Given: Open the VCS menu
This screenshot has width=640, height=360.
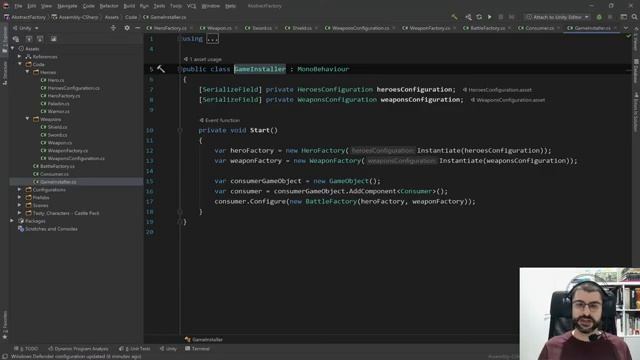Looking at the screenshot, I should pyautogui.click(x=191, y=6).
